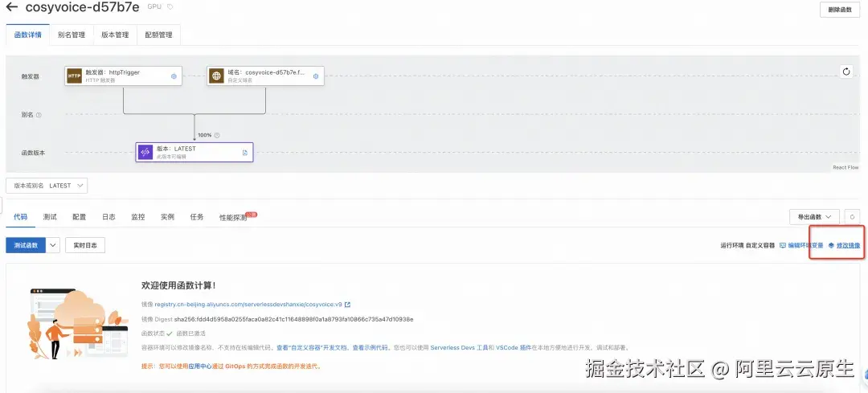Select the 任务 tab
868x393 pixels.
coord(197,217)
